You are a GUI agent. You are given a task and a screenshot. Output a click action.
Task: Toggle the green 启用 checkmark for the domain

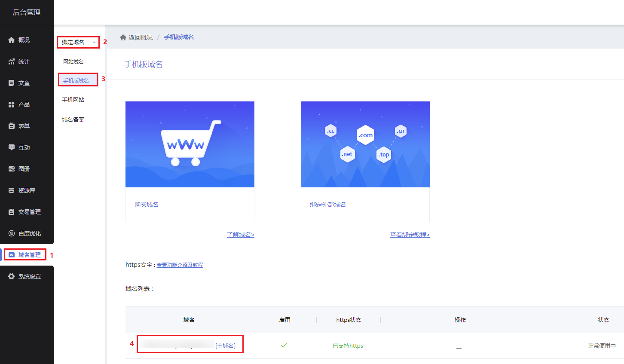click(x=284, y=345)
